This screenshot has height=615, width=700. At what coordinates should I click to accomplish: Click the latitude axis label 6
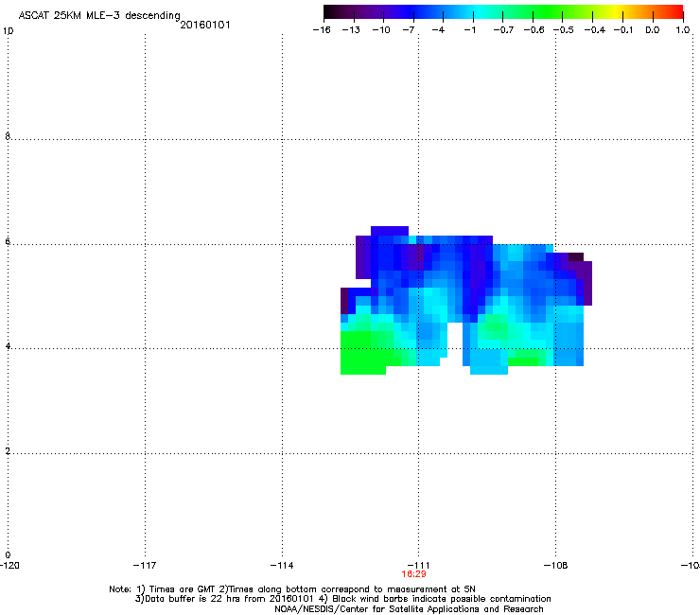(x=8, y=241)
